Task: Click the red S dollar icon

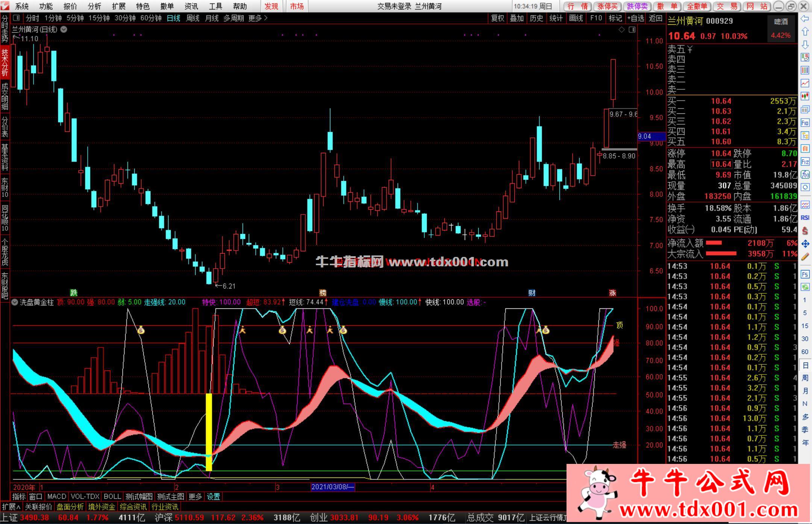Action: tap(805, 231)
